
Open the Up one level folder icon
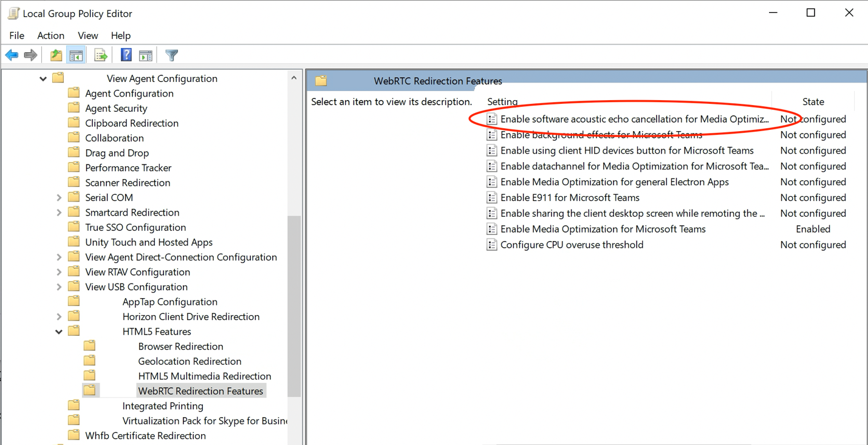click(x=56, y=55)
